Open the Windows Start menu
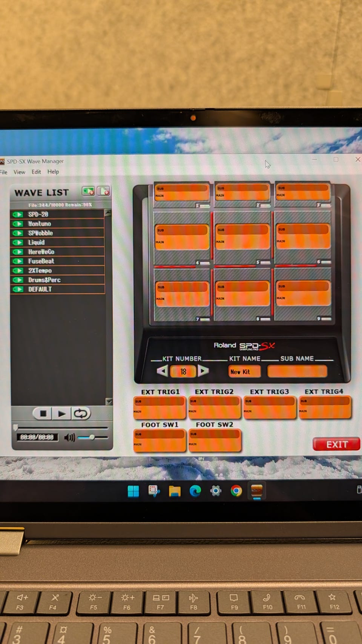The height and width of the screenshot is (644, 362). click(133, 491)
